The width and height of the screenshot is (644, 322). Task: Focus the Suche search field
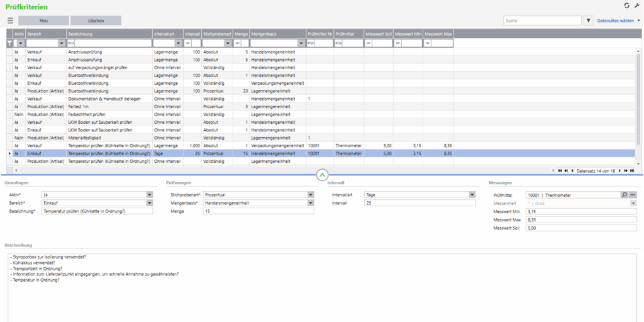tap(542, 21)
